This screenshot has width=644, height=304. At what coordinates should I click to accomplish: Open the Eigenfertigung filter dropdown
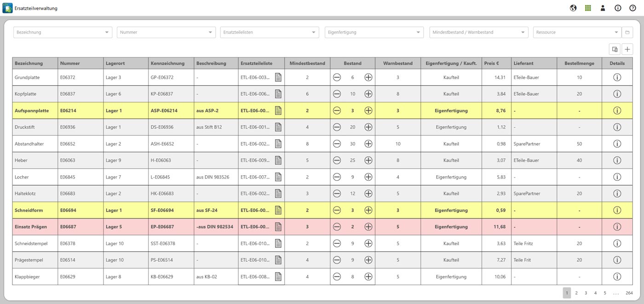[418, 32]
